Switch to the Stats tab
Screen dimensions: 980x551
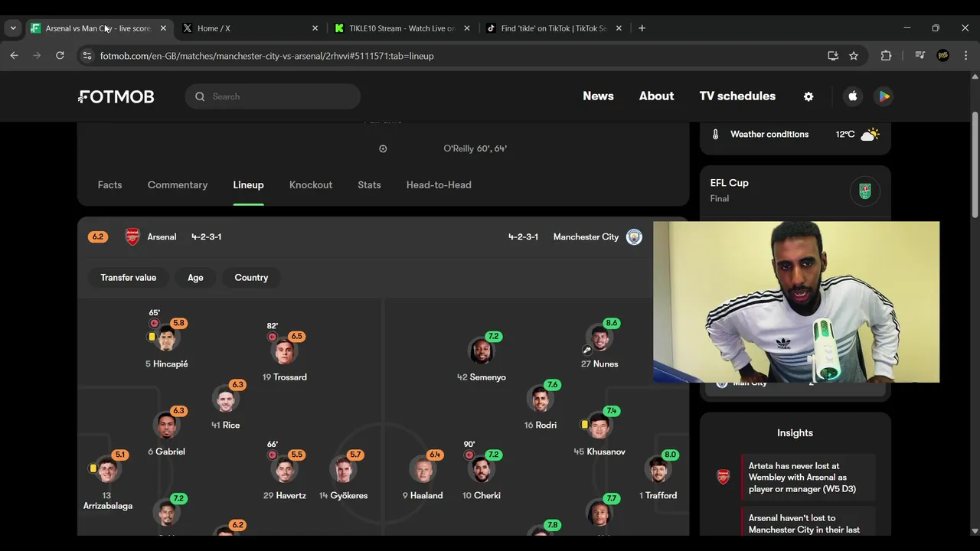(369, 185)
